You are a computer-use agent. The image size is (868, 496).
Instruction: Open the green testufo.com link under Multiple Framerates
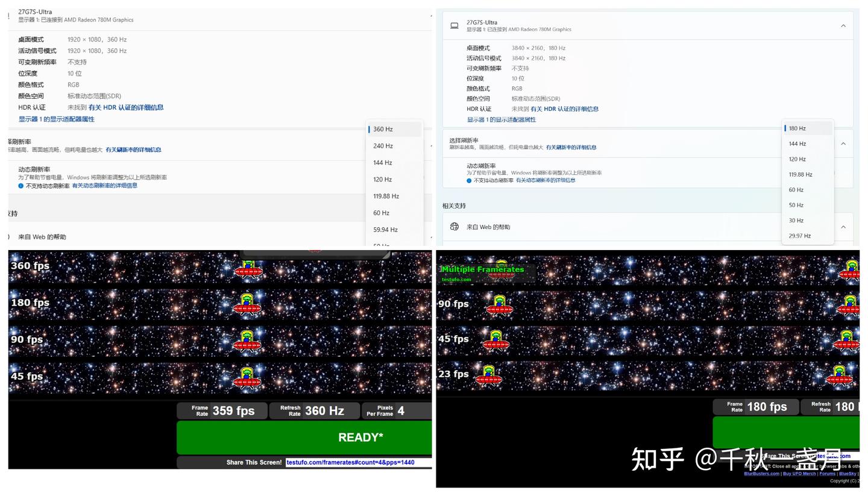(x=456, y=280)
